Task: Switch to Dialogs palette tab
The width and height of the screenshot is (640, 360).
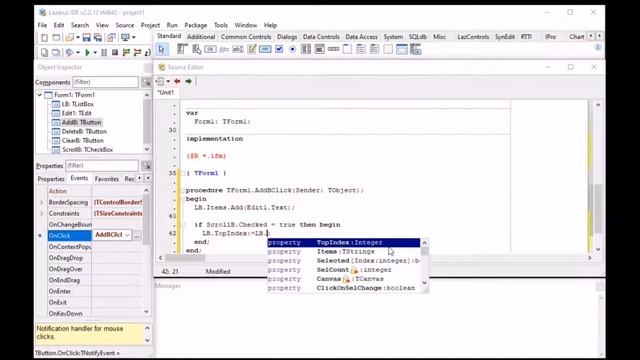Action: pyautogui.click(x=287, y=37)
